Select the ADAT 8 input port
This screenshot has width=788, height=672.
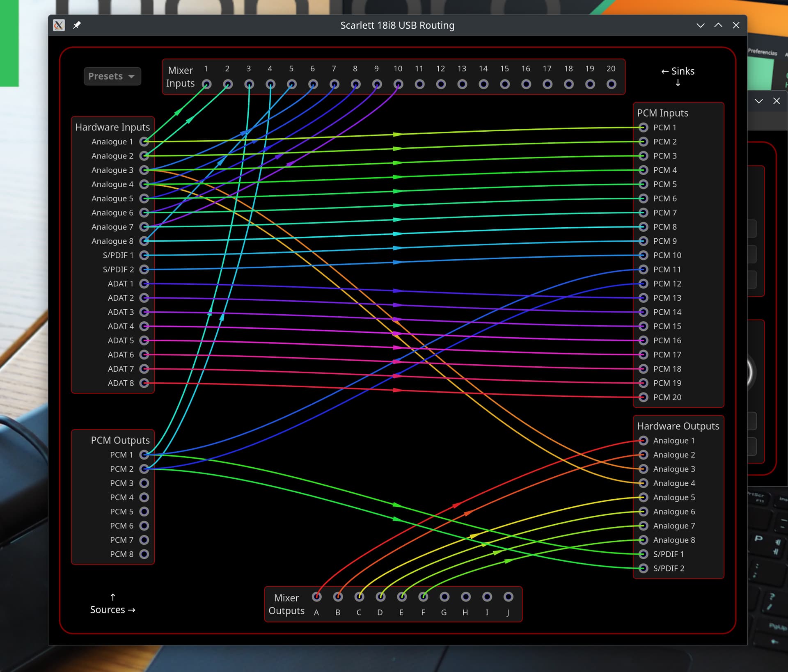point(144,383)
